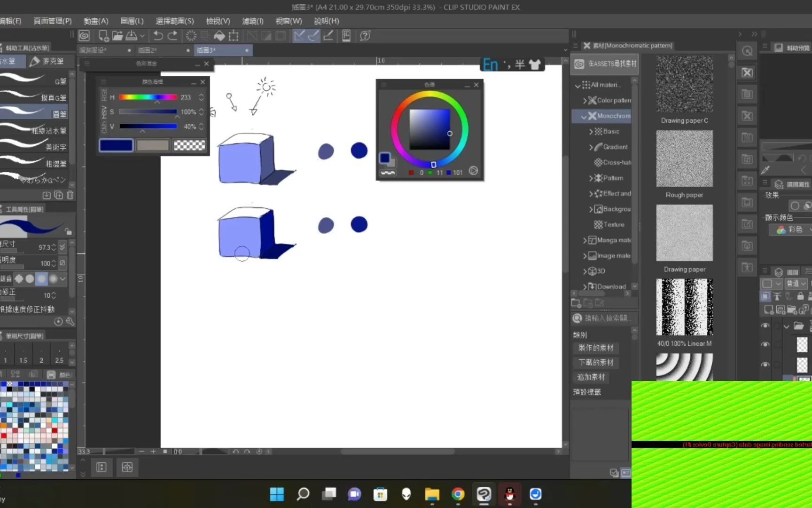This screenshot has width=812, height=508.
Task: Click the saturation S slider
Action: [148, 111]
